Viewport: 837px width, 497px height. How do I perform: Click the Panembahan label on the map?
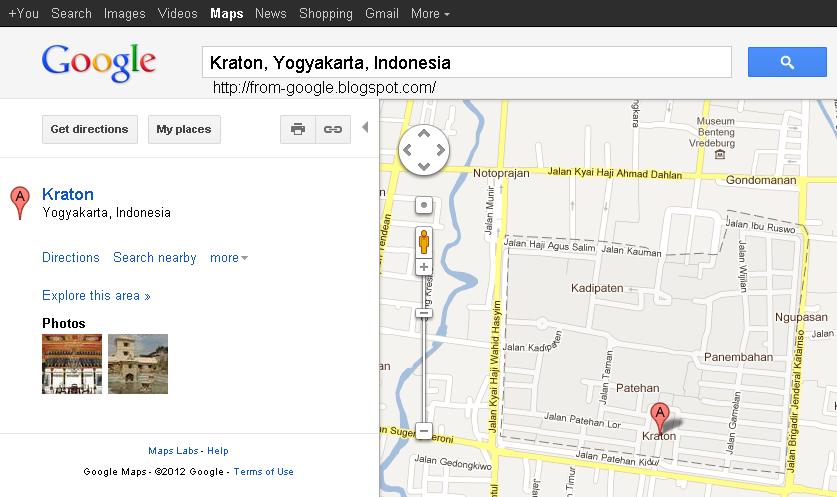point(738,357)
